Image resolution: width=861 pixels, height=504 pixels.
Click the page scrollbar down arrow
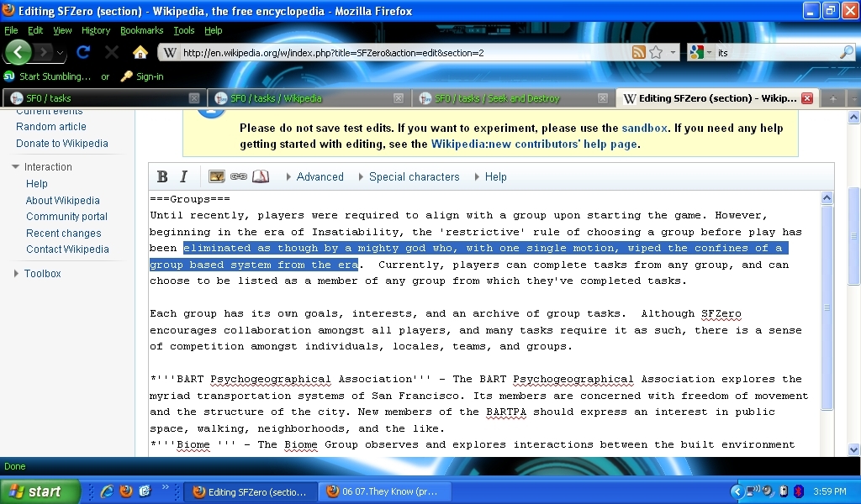coord(854,449)
